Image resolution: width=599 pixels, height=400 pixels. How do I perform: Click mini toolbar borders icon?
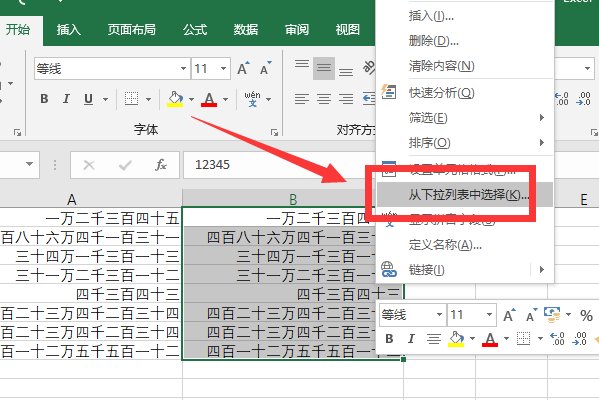pos(523,338)
